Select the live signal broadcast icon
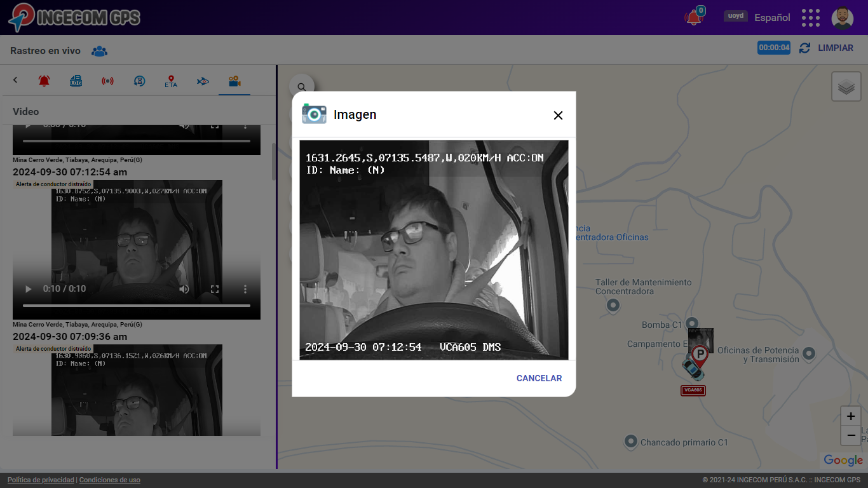 click(x=107, y=81)
